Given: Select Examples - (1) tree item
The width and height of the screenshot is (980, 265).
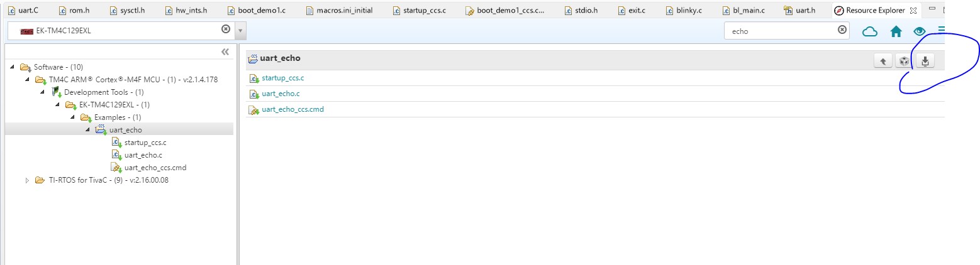Looking at the screenshot, I should click(x=118, y=117).
